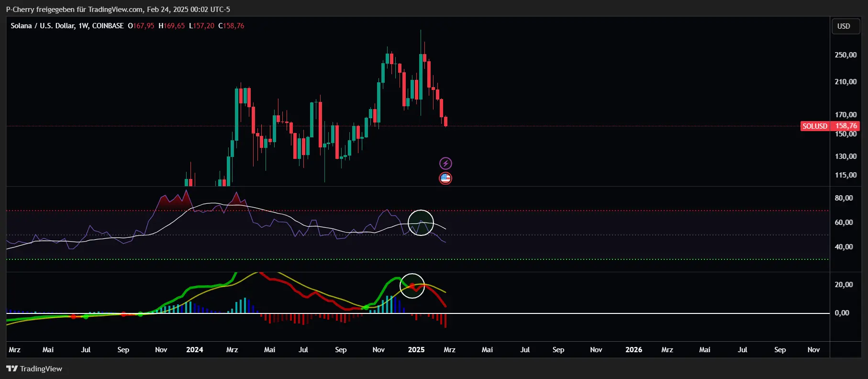This screenshot has width=868, height=379.
Task: Click the high value H169,65
Action: point(171,26)
